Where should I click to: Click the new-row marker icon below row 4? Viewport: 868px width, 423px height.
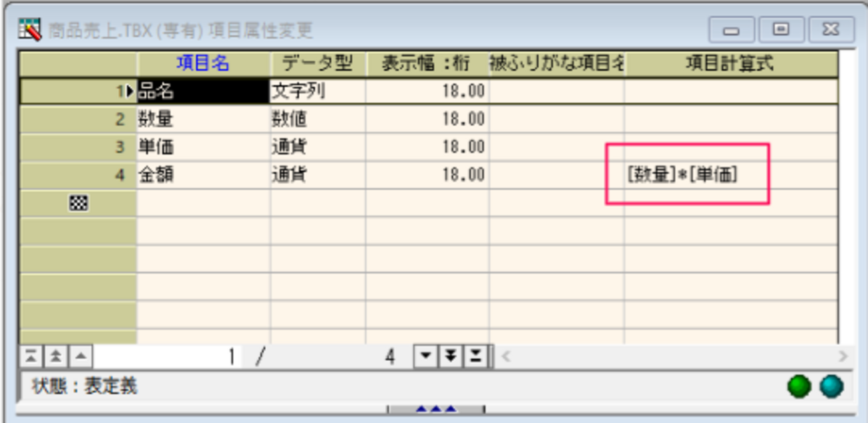77,203
